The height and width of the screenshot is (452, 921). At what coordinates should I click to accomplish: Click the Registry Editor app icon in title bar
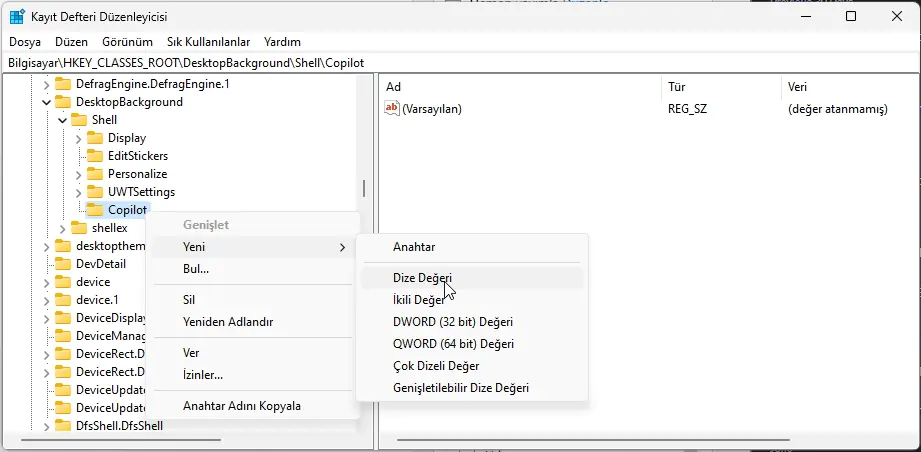(18, 17)
